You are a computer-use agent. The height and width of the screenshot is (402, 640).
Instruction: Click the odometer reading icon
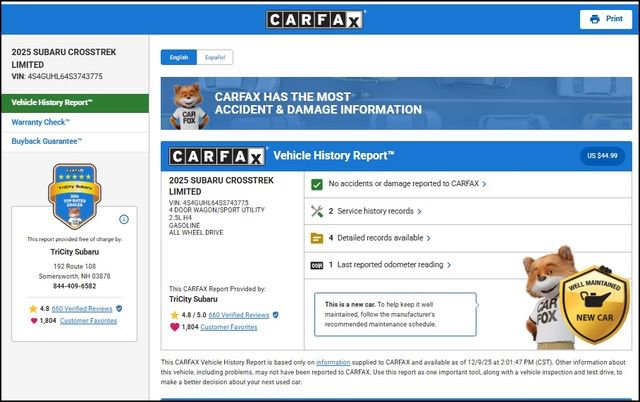coord(317,265)
